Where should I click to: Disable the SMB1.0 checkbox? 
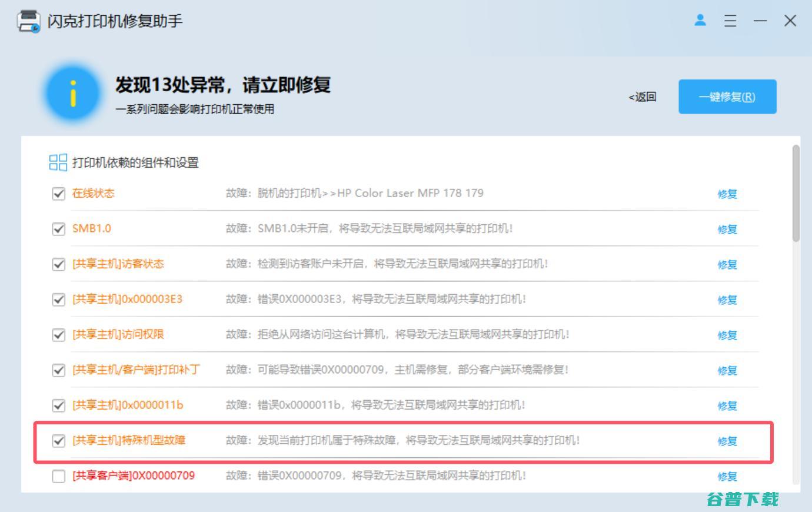58,229
